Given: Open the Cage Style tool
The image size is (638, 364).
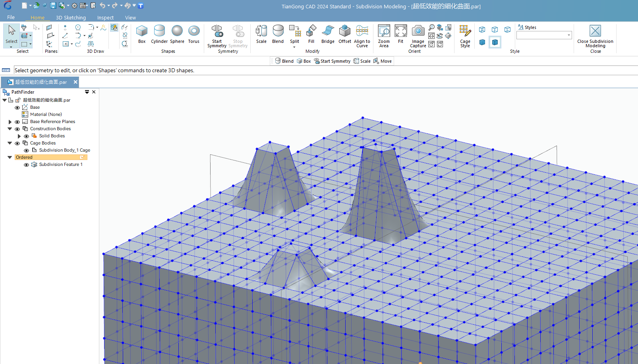Looking at the screenshot, I should click(x=465, y=36).
